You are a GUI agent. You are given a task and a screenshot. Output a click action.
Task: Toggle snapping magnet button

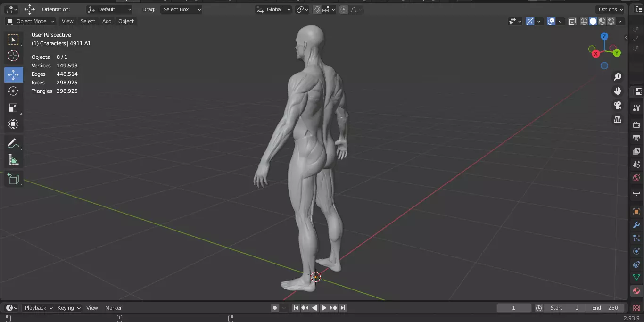[x=317, y=9]
